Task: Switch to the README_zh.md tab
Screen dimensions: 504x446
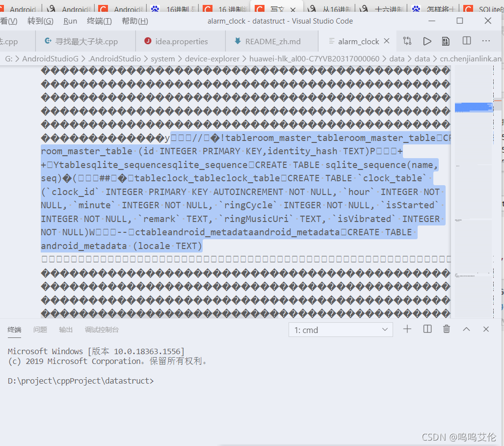Action: pyautogui.click(x=272, y=41)
